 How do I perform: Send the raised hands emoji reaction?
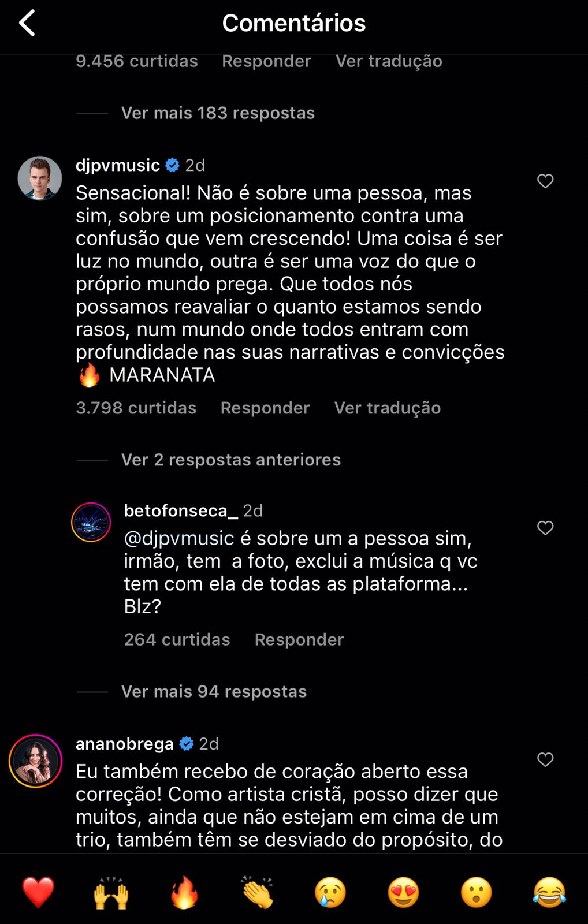(111, 892)
